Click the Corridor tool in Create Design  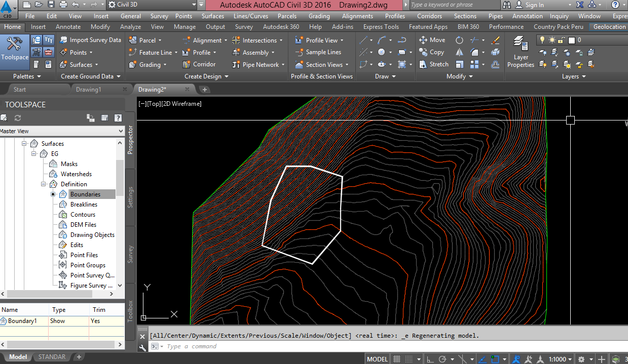[199, 64]
